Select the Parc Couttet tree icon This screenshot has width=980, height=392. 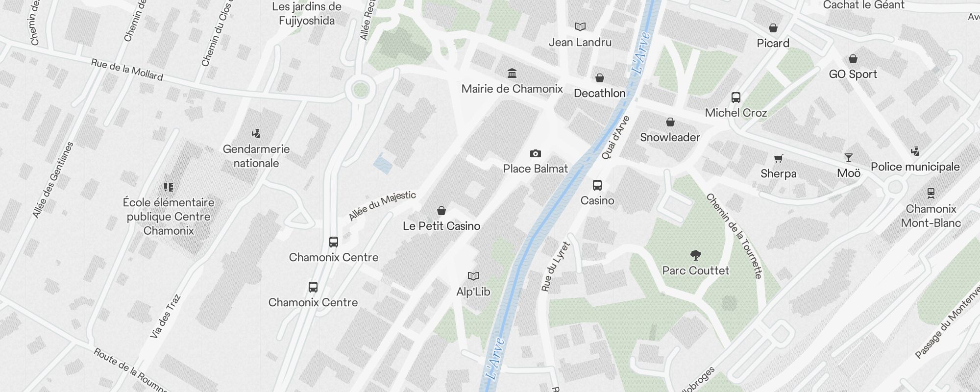coord(695,255)
